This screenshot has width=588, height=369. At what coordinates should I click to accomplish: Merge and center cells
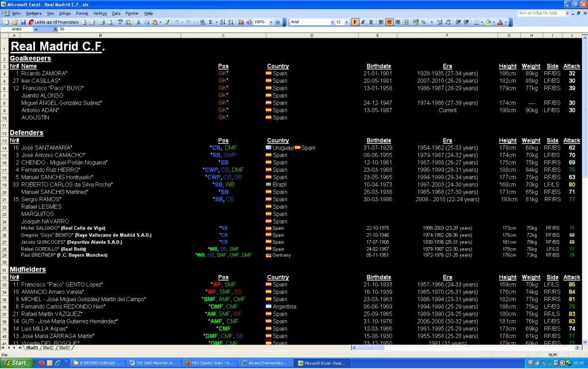[x=405, y=22]
